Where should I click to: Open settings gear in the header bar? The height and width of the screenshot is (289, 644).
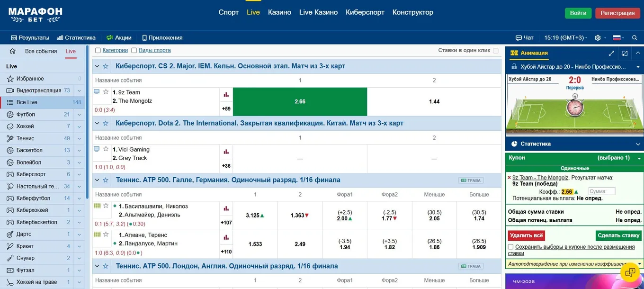(x=598, y=38)
